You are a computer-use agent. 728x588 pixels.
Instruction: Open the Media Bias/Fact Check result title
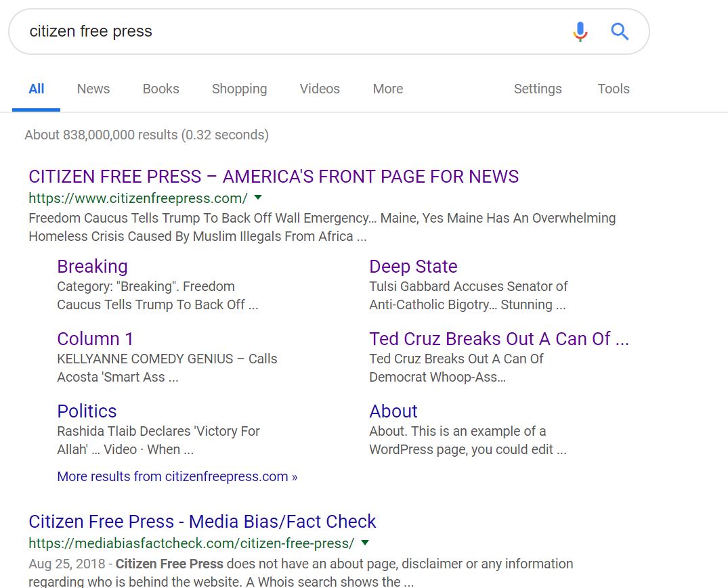pyautogui.click(x=202, y=522)
